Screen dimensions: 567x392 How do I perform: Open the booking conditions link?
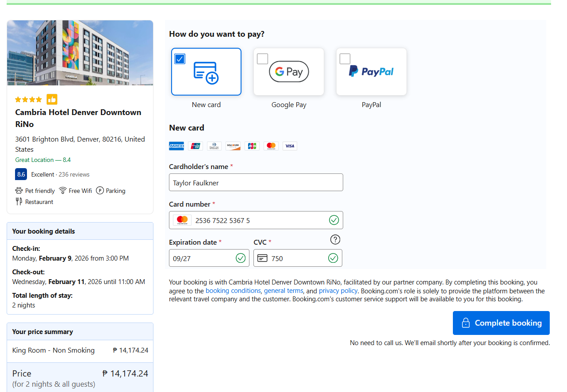[x=233, y=291]
